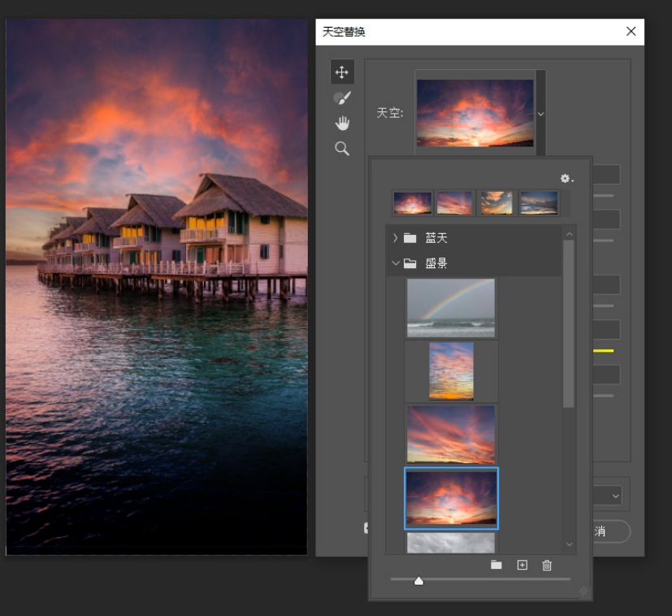Click the add new sky plus icon
This screenshot has width=672, height=616.
(x=522, y=565)
